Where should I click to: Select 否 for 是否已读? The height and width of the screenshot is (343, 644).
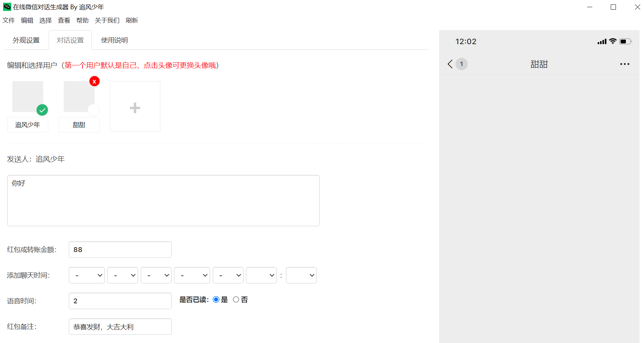pos(236,299)
